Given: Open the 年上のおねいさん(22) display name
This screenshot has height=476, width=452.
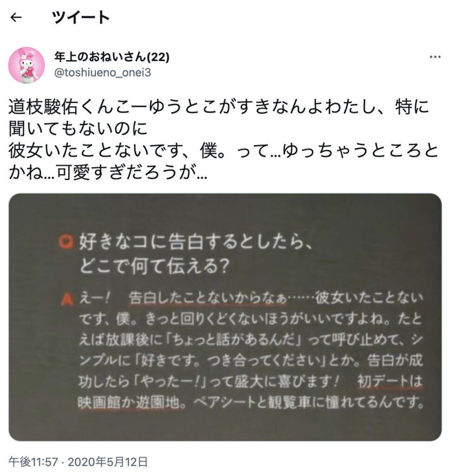Looking at the screenshot, I should click(112, 57).
